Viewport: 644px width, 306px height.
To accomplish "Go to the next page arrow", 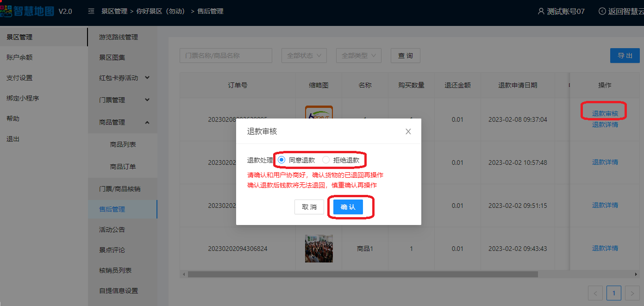I will (x=632, y=293).
